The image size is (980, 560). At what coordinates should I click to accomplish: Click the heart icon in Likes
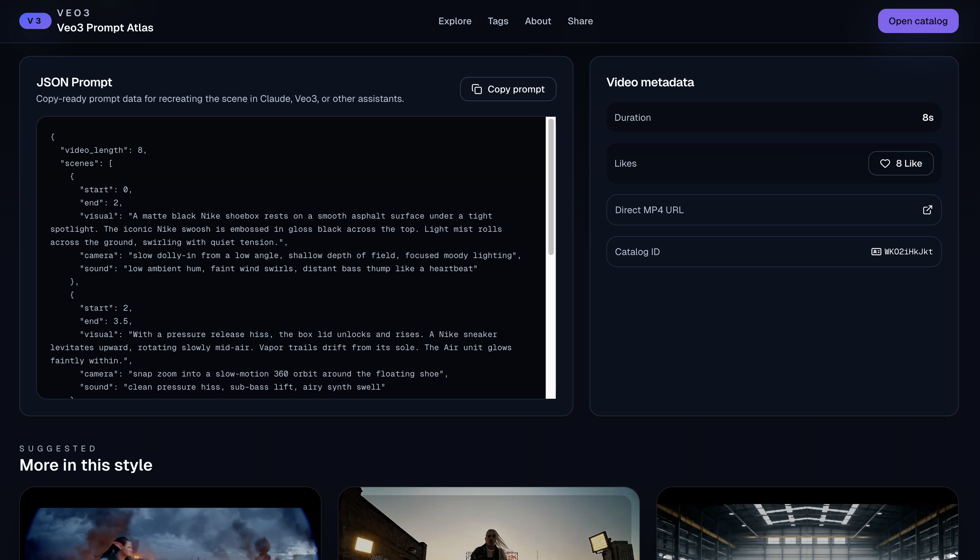pos(884,164)
